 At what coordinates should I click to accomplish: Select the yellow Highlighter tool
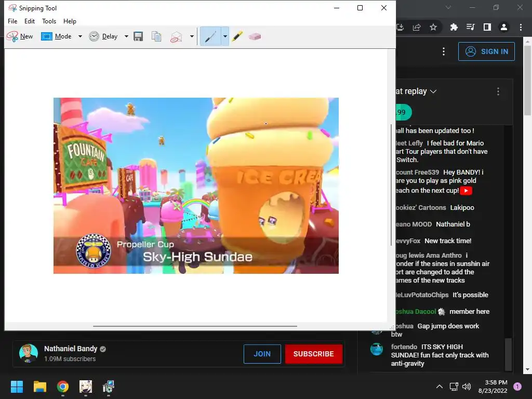click(237, 36)
